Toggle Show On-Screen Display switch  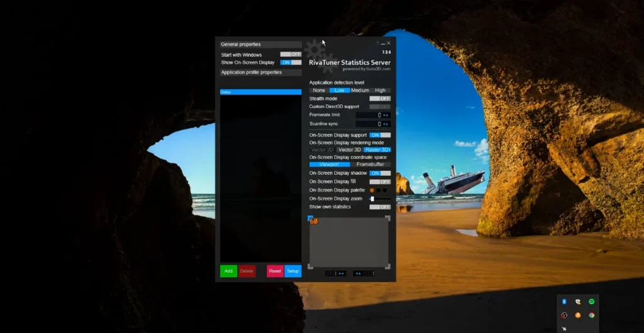[x=291, y=62]
